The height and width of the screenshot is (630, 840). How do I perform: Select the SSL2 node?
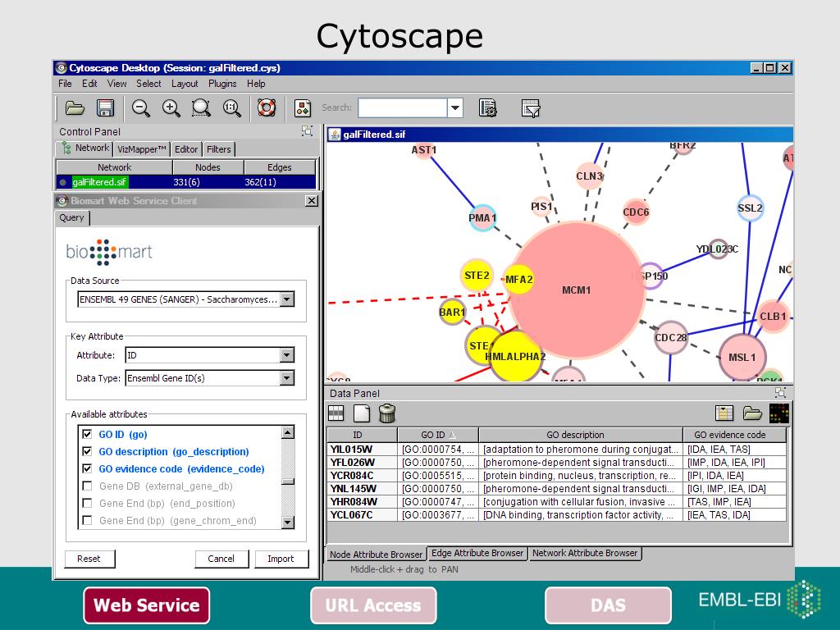pos(750,208)
